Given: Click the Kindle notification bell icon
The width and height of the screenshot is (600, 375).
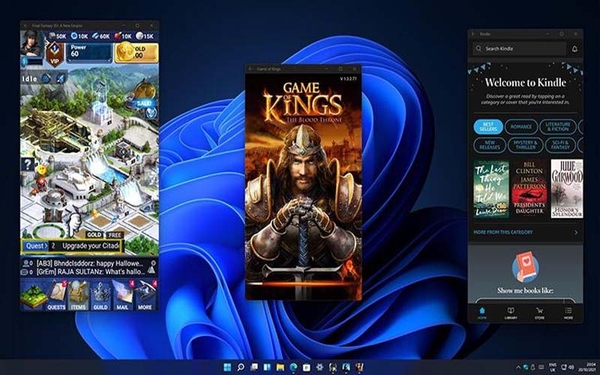Looking at the screenshot, I should point(574,49).
